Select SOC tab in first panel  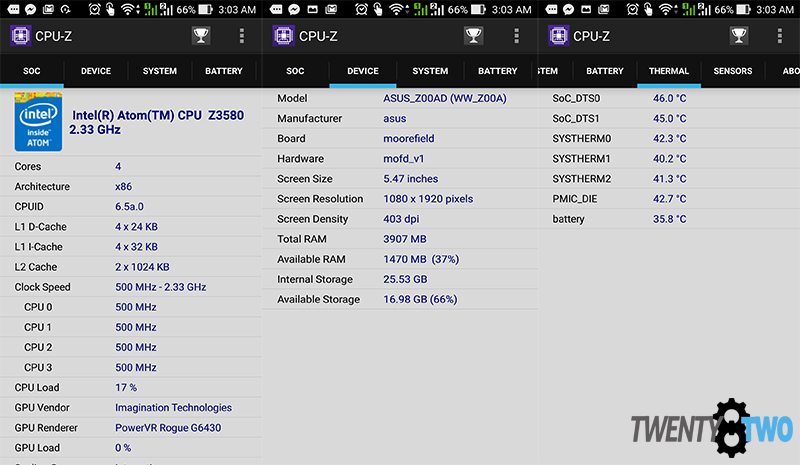coord(32,71)
